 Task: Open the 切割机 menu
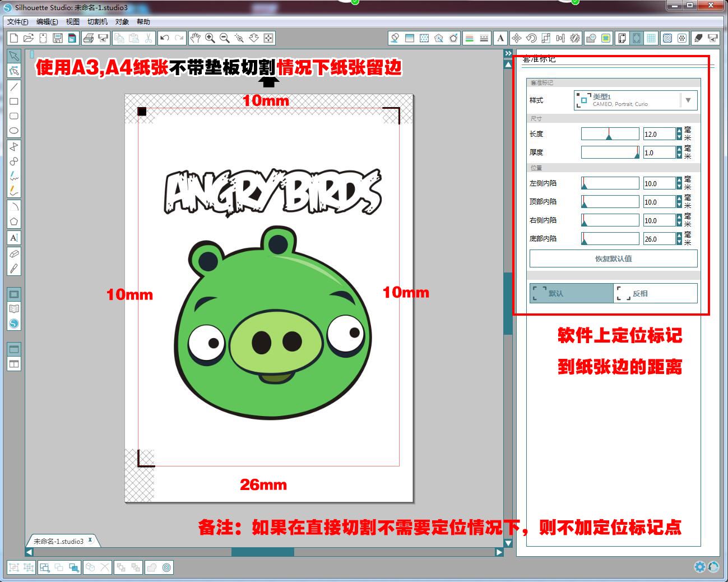(x=98, y=22)
